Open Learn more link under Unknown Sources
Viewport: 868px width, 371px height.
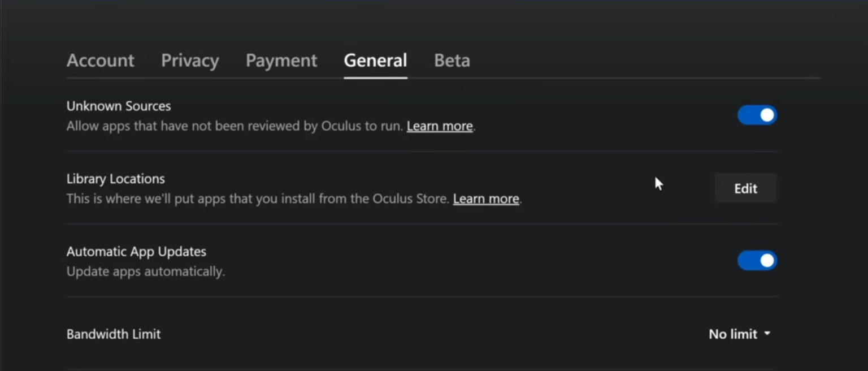click(x=440, y=126)
